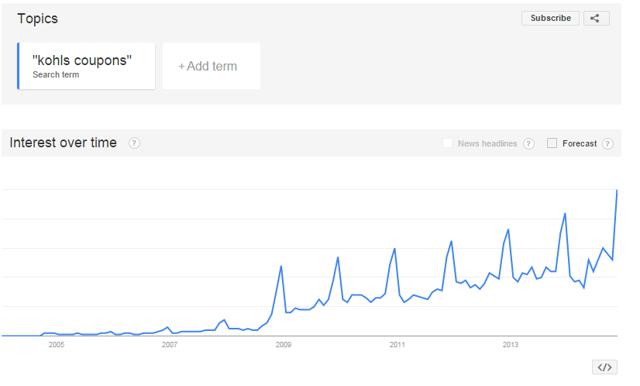Viewport: 640px width, 386px height.
Task: Click the 2009 label on the timeline
Action: coord(283,345)
